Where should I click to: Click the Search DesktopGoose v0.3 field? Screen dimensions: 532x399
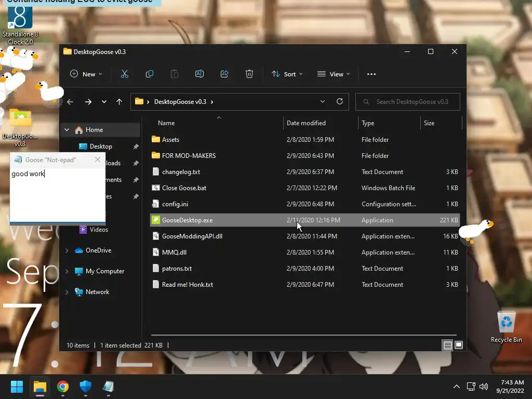[x=407, y=102]
